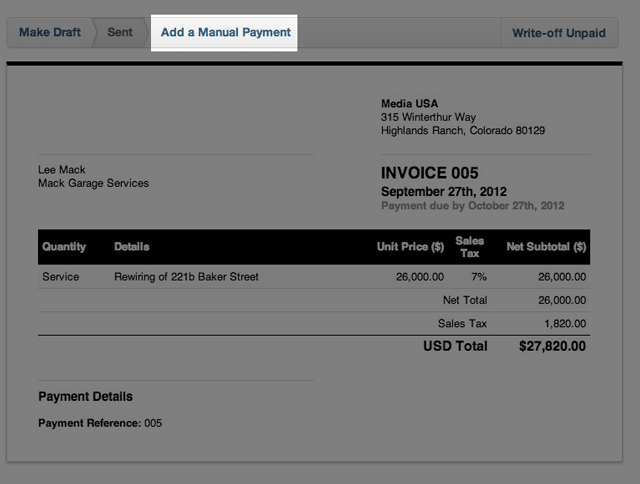Click the Unit Price ($) column header
Viewport: 640px width, 484px height.
410,247
